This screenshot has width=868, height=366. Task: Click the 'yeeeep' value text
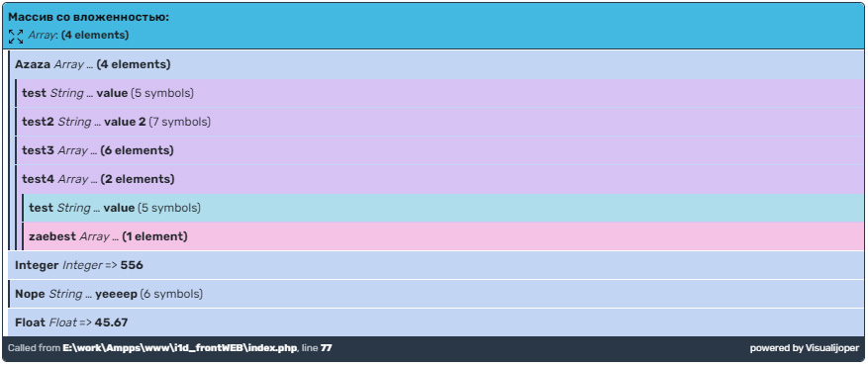click(x=116, y=294)
